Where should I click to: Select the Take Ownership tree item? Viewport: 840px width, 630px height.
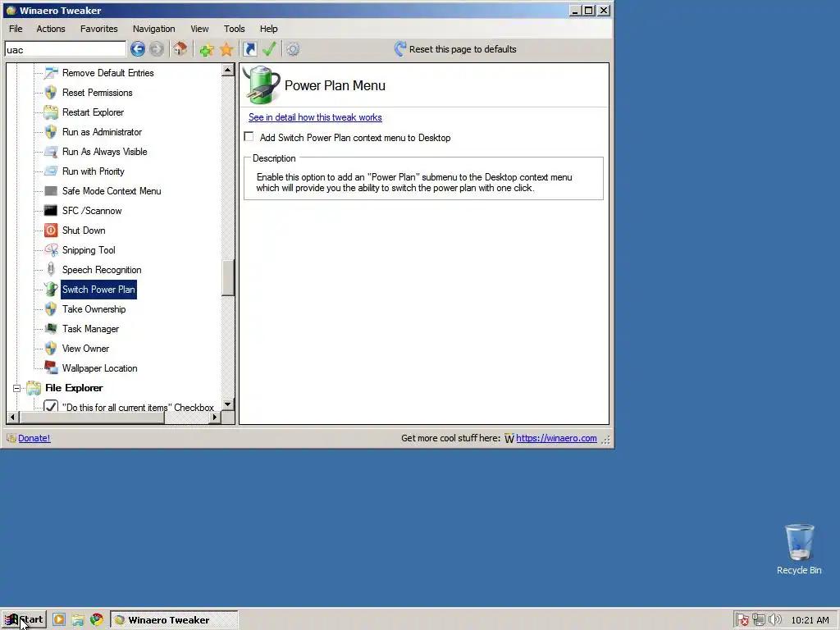pos(94,309)
